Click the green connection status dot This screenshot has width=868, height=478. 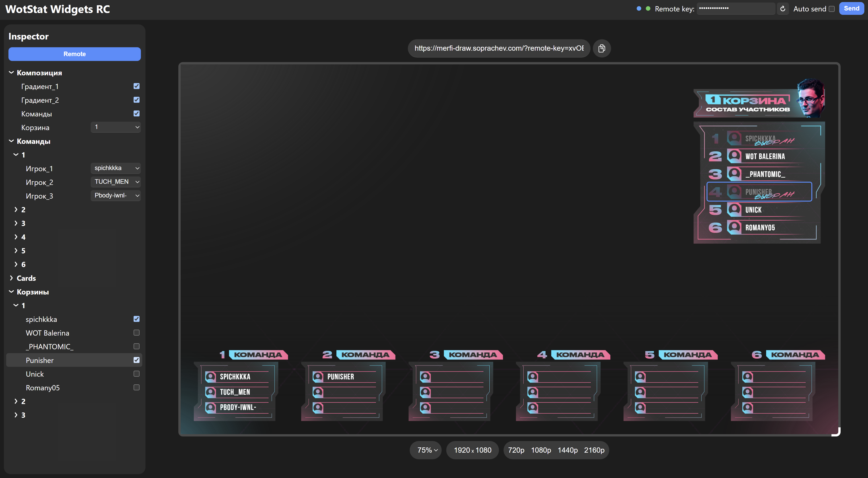pos(648,9)
